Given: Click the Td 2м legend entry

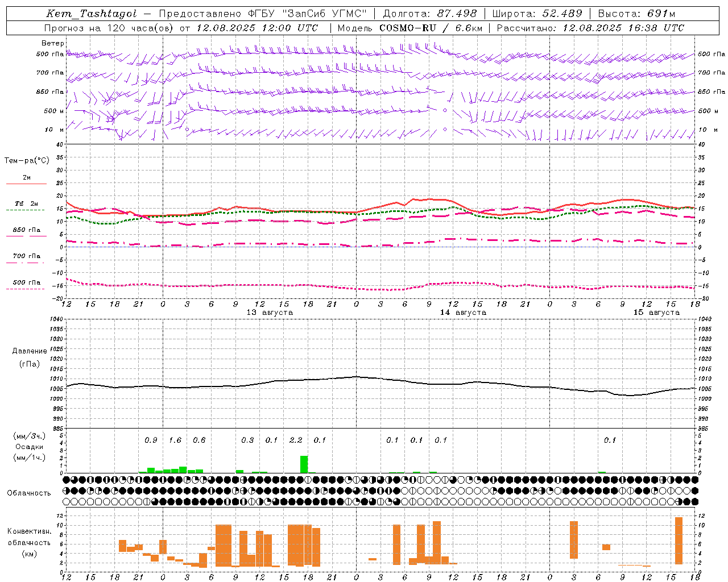Looking at the screenshot, I should [x=26, y=203].
